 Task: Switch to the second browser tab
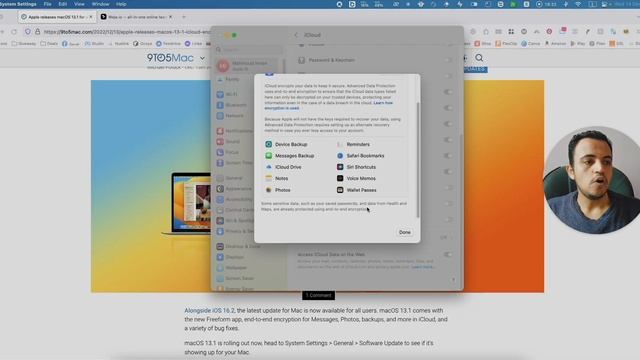pyautogui.click(x=137, y=17)
